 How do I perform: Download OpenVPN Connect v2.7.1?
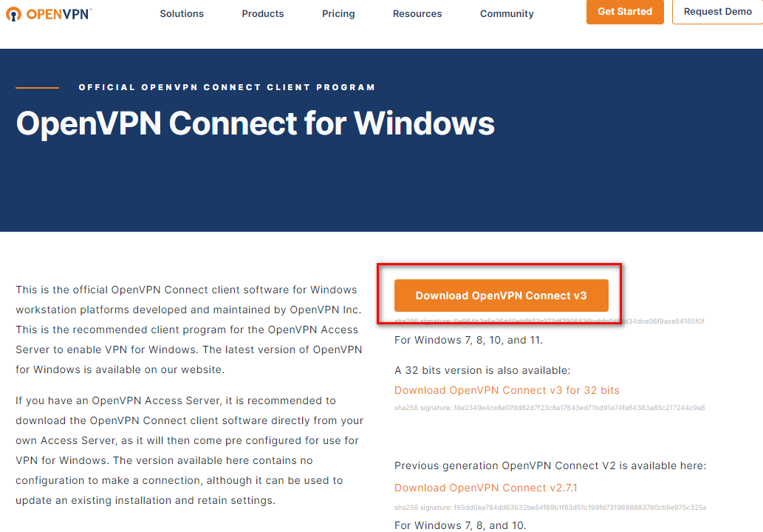pyautogui.click(x=485, y=488)
